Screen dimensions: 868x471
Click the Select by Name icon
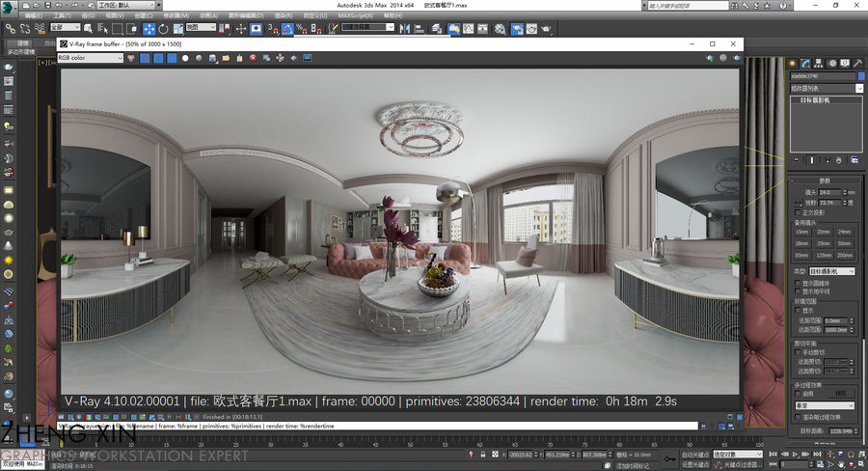pyautogui.click(x=102, y=28)
